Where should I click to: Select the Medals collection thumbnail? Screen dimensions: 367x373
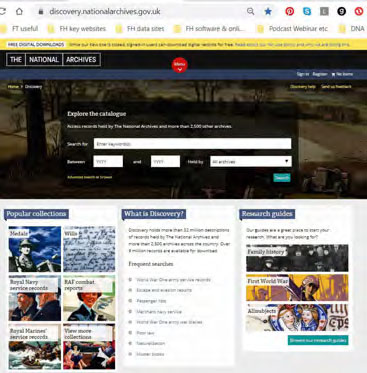pos(35,249)
